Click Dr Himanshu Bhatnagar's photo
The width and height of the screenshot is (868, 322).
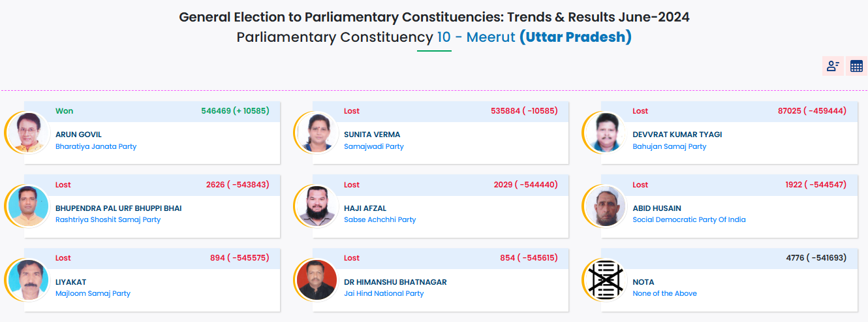317,280
